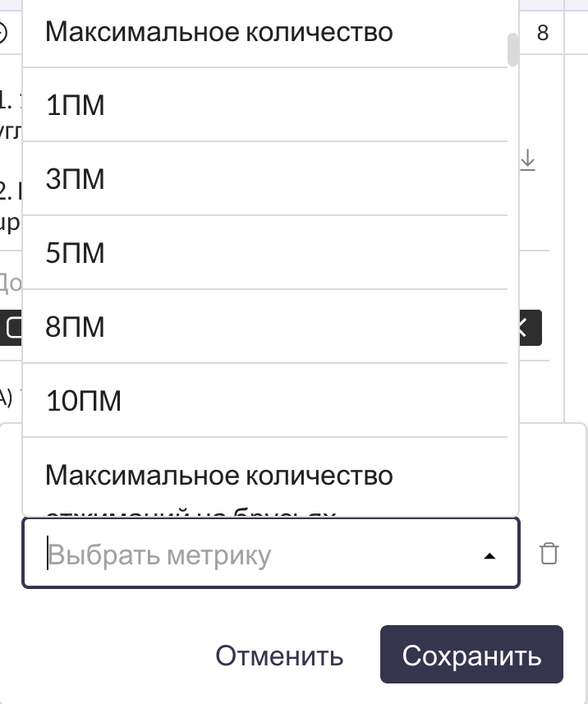Choose the 10ПМ metric

pyautogui.click(x=264, y=401)
